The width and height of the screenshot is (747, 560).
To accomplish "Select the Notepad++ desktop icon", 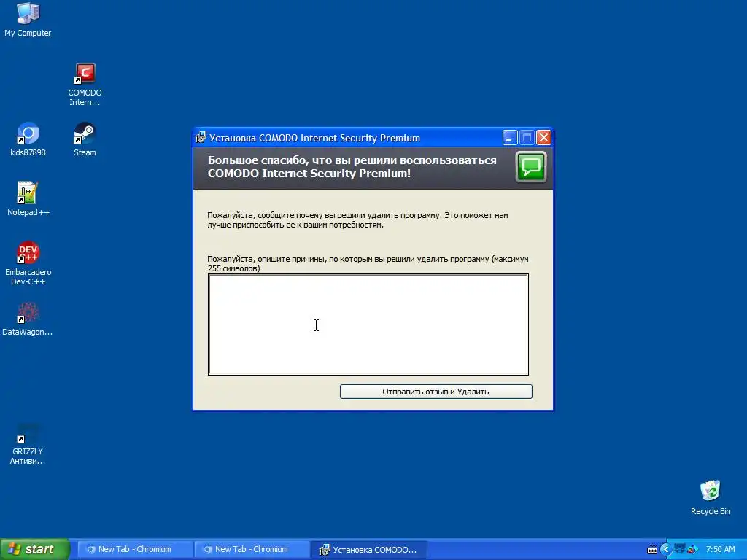I will click(x=28, y=199).
